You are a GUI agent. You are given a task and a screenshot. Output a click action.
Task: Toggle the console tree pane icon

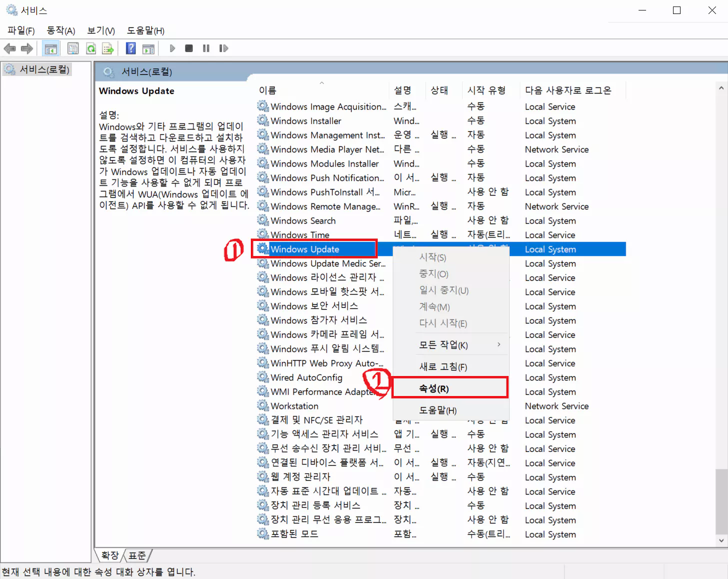click(x=50, y=48)
